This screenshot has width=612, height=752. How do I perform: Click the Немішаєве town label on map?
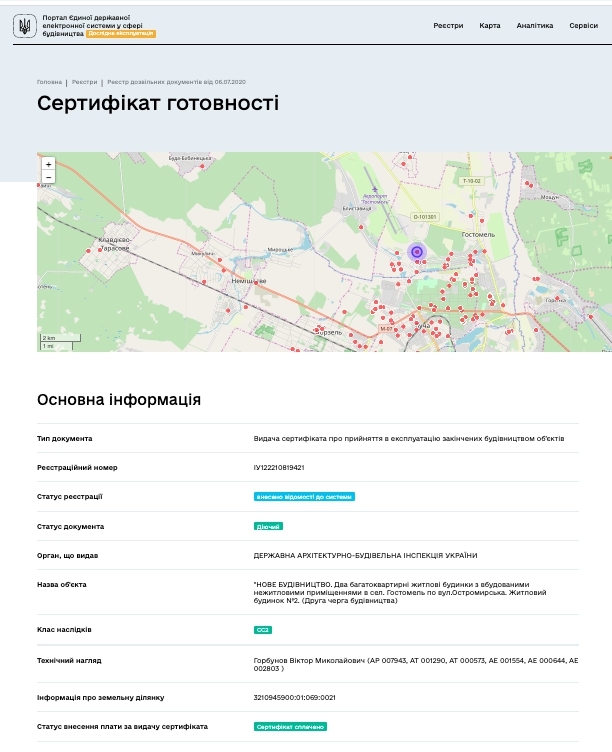coord(249,281)
